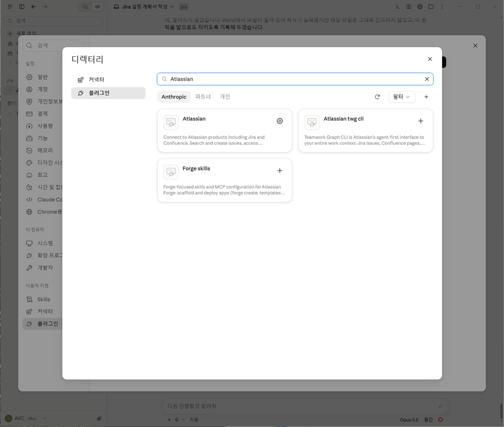Image resolution: width=504 pixels, height=427 pixels.
Task: Open 일반 settings in settings sidebar
Action: pos(42,77)
